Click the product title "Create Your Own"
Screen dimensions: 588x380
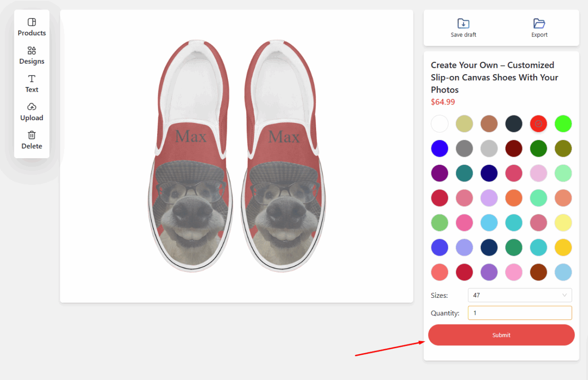(495, 77)
